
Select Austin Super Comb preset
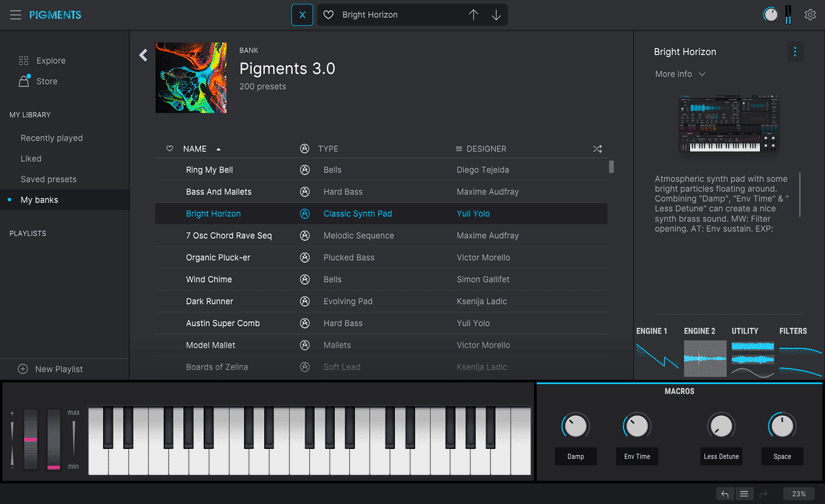[x=381, y=324]
